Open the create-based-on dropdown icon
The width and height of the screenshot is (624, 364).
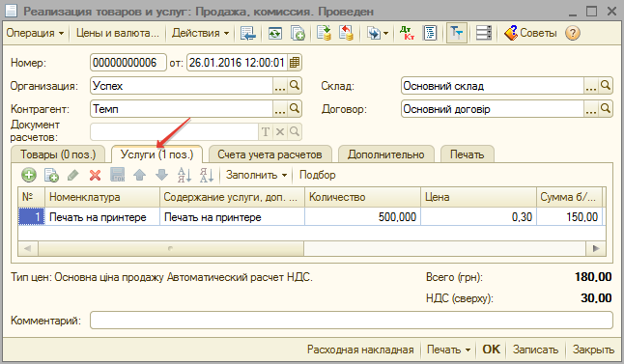(377, 33)
